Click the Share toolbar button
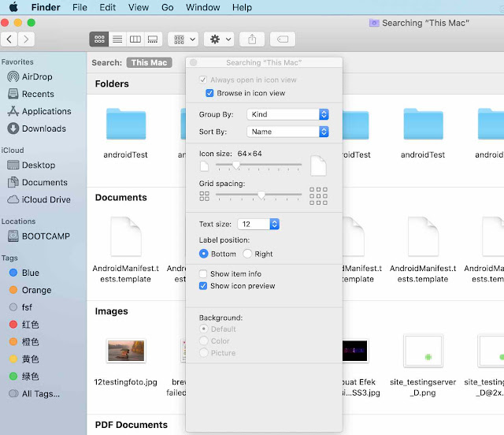Image resolution: width=504 pixels, height=435 pixels. [x=252, y=39]
